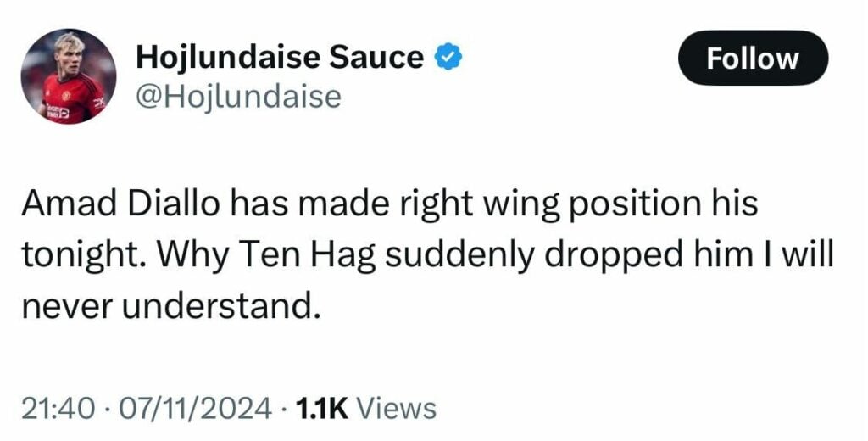Click the @Hojlundaise handle
Screen dimensions: 868x441
point(238,97)
